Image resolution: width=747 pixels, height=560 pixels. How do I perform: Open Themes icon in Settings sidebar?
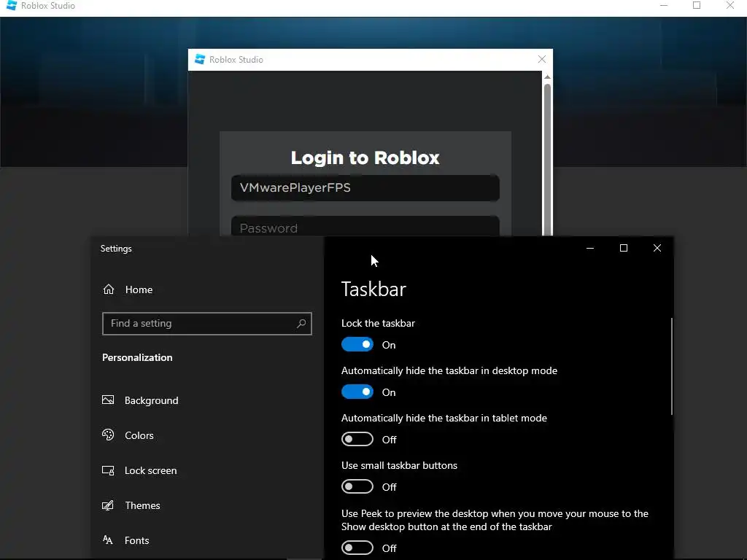108,505
